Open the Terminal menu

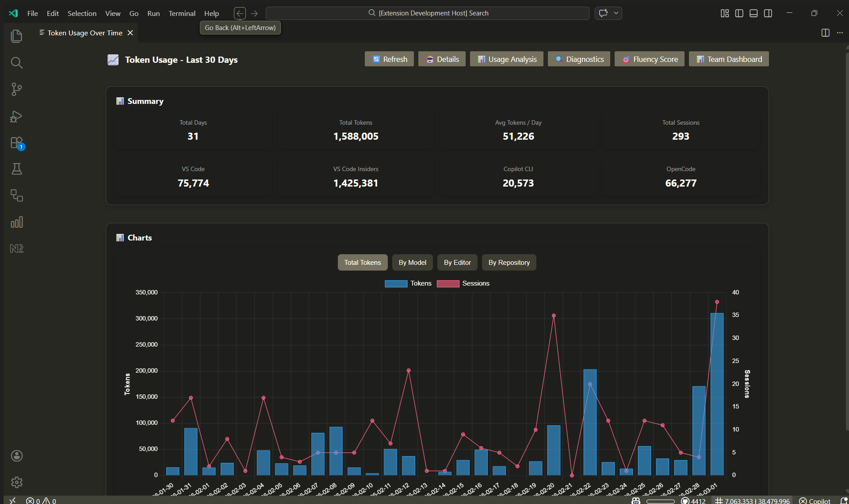182,13
